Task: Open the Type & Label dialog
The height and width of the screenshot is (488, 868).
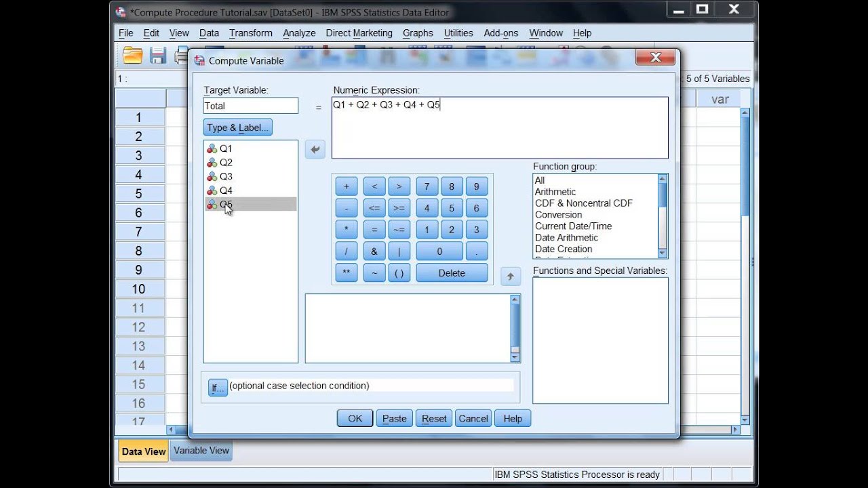Action: [x=237, y=127]
